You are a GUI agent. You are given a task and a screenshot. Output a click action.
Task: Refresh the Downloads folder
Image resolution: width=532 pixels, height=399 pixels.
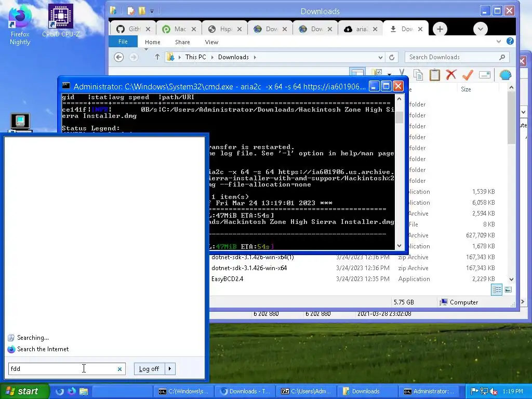point(392,57)
